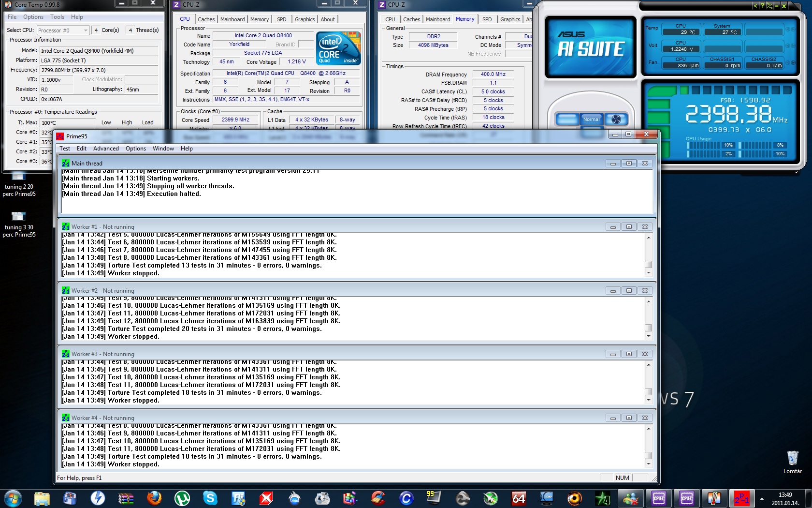Click blank blue button left of Normal in AI Suite

(567, 120)
